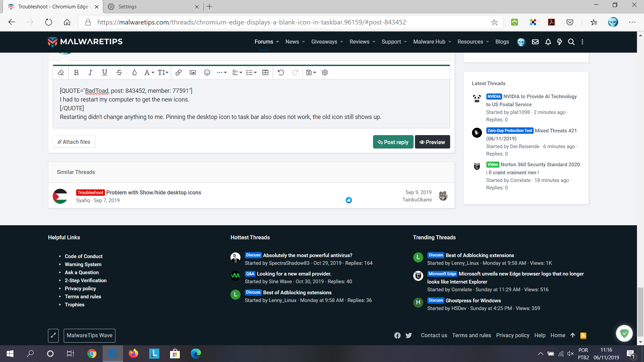Click the insert link icon
This screenshot has width=644, height=362.
point(178,72)
